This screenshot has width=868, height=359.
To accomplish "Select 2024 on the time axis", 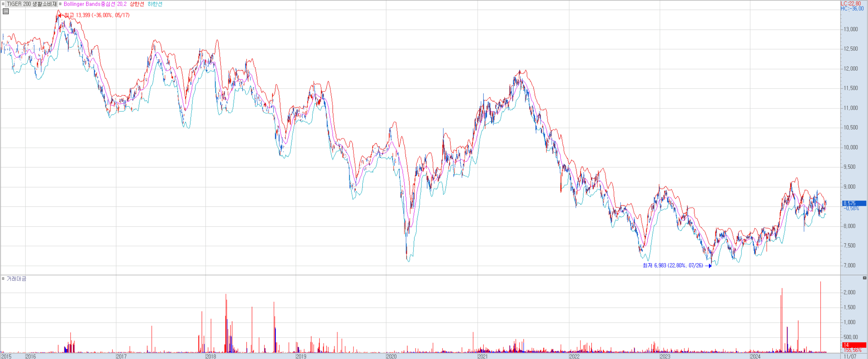I will pyautogui.click(x=755, y=356).
